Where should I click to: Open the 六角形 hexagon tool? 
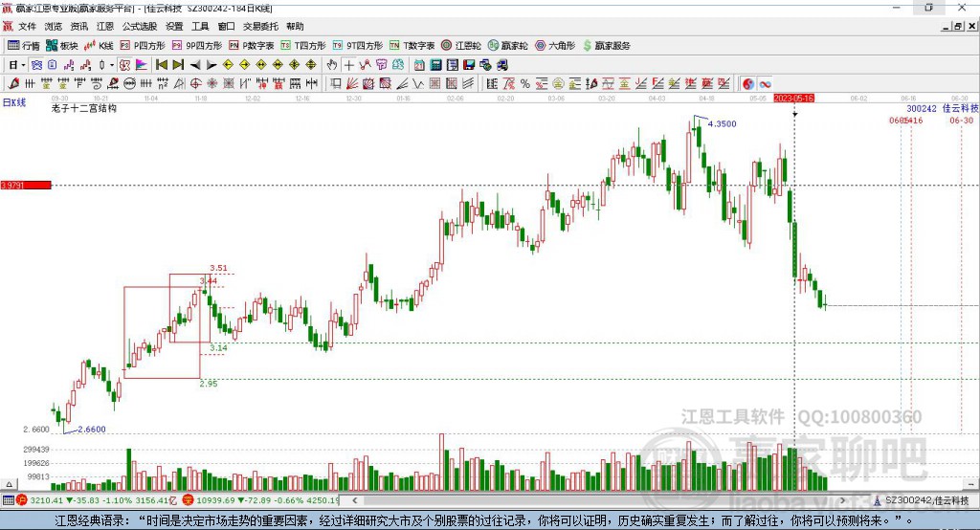click(x=555, y=46)
